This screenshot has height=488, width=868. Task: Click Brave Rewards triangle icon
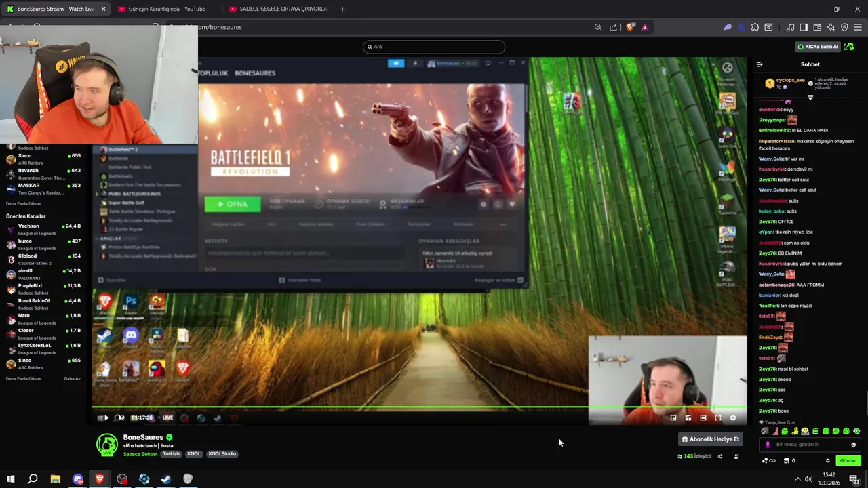(x=644, y=27)
